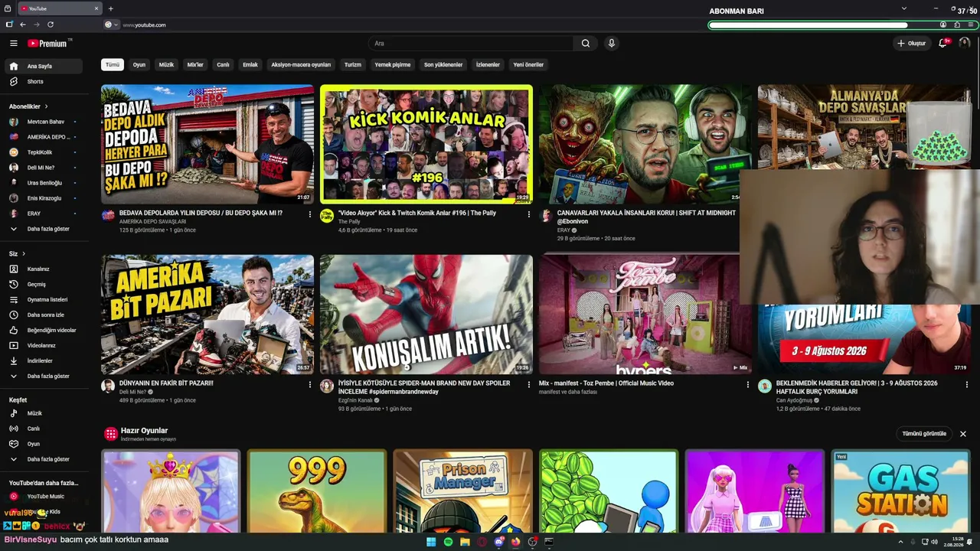980x551 pixels.
Task: Select the Oyun filter chip
Action: (x=139, y=65)
